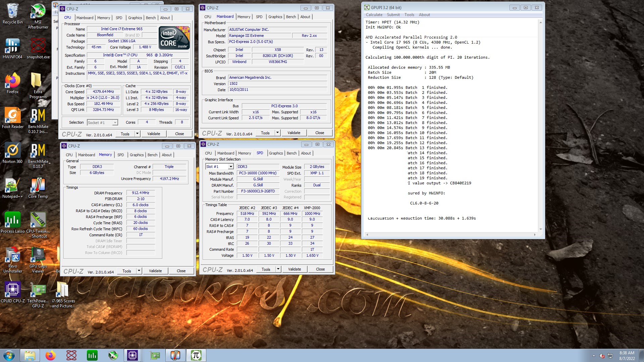Open the SPD tab in Memory window
This screenshot has height=362, width=644.
tap(121, 155)
